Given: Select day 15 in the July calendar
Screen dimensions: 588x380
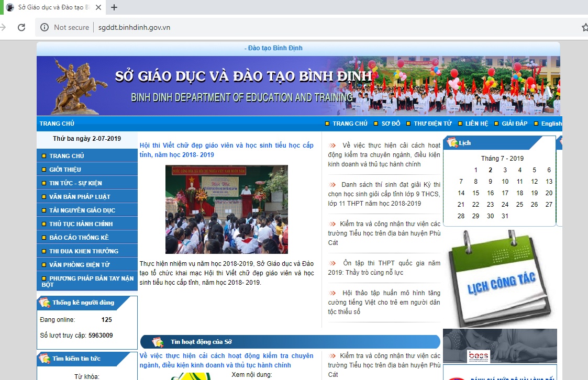Looking at the screenshot, I should point(475,193).
